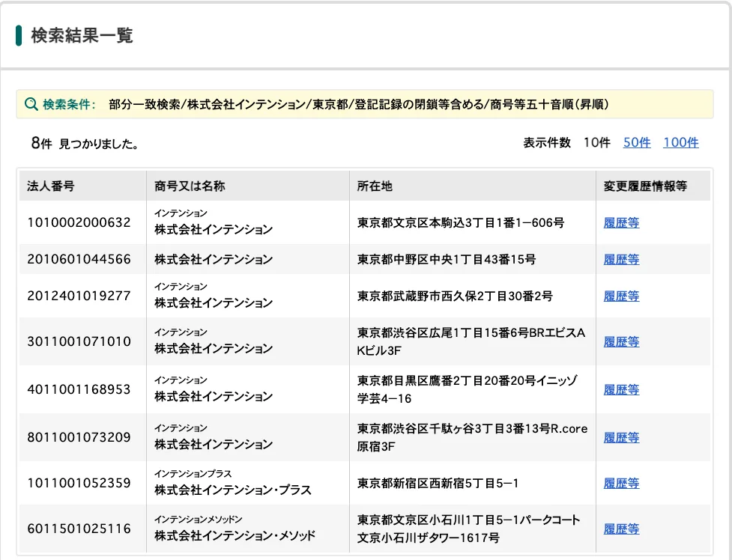Open 履歴等 for 株式会社インテンション・プラス
This screenshot has height=560, width=732.
[x=621, y=483]
